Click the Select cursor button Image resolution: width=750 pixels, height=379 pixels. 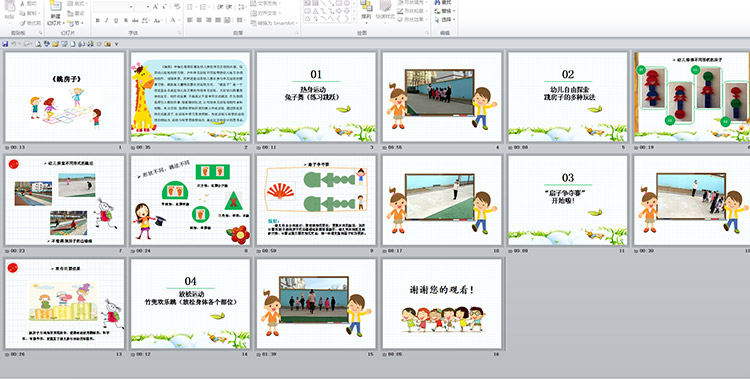(444, 19)
